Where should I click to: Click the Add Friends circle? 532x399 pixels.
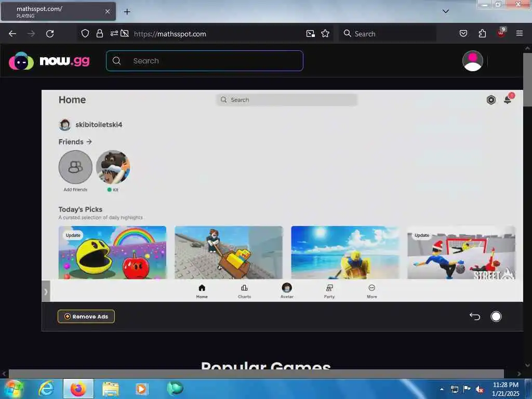[75, 167]
